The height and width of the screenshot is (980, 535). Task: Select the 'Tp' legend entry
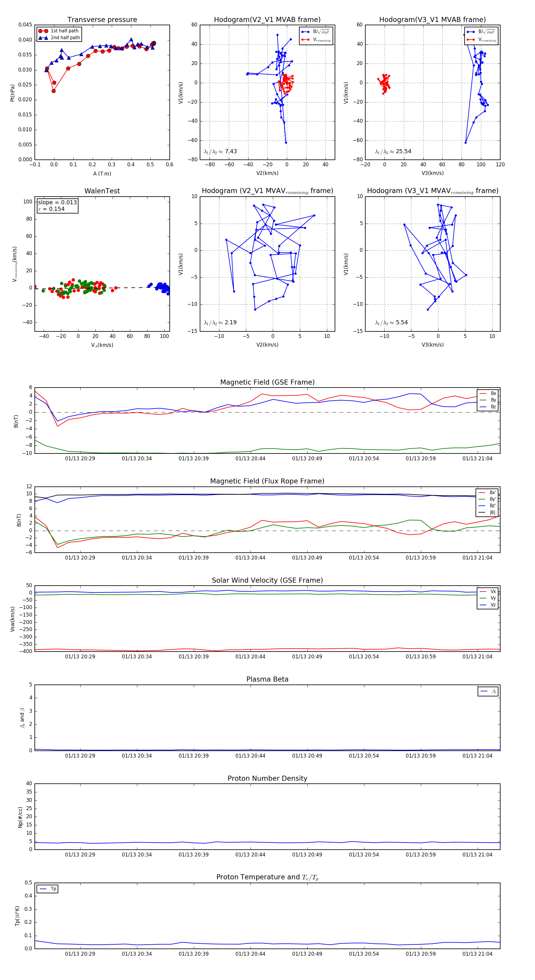pyautogui.click(x=48, y=889)
